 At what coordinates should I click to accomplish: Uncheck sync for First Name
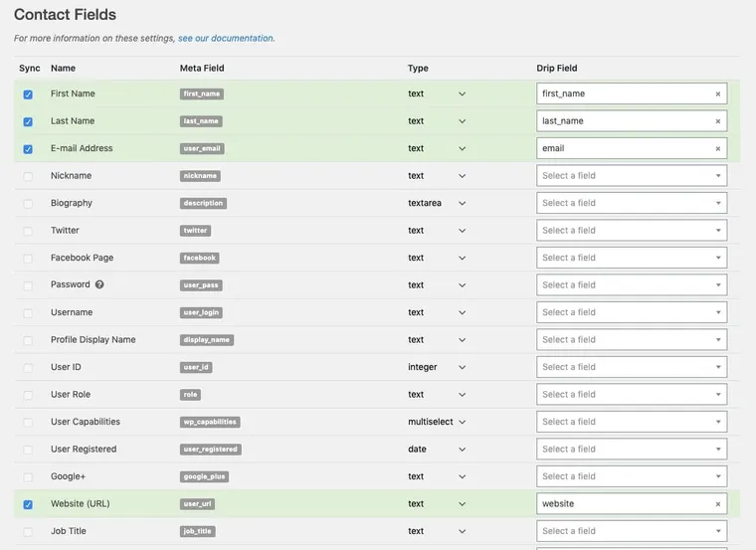tap(28, 94)
